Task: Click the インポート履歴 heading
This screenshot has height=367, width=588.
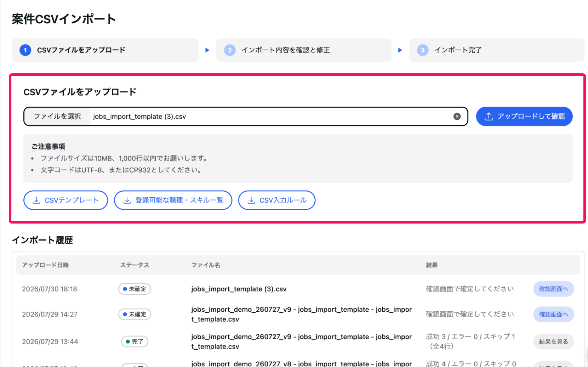Action: click(x=42, y=240)
